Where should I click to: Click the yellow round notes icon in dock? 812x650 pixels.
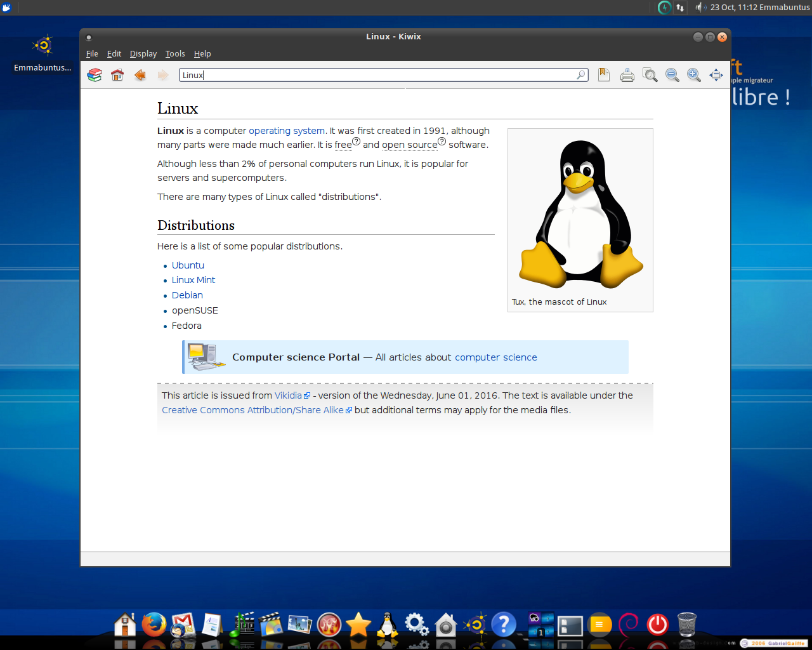tap(599, 625)
